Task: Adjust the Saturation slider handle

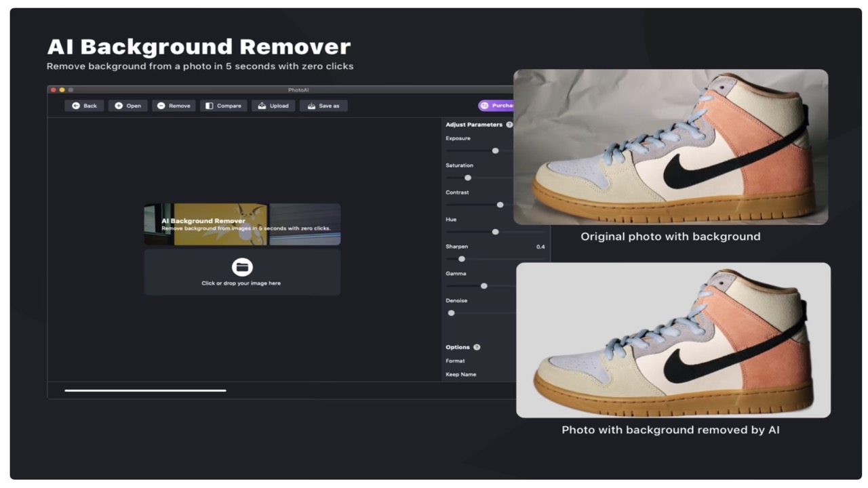Action: [467, 178]
